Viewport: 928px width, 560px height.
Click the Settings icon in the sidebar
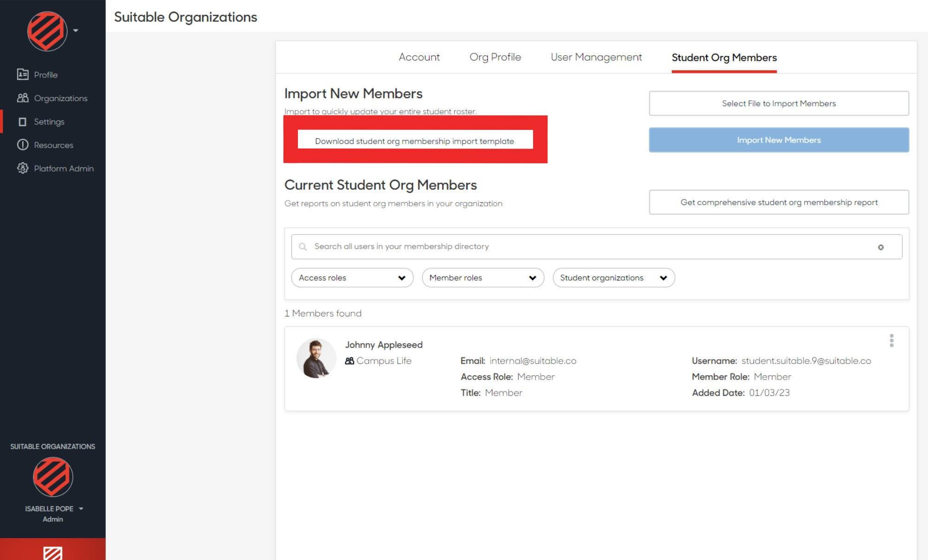[22, 122]
